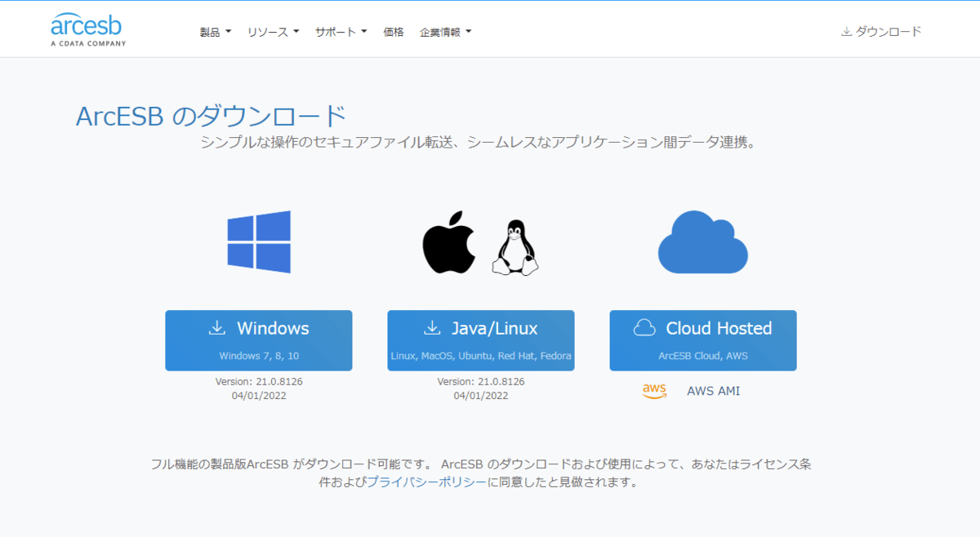Image resolution: width=980 pixels, height=537 pixels.
Task: Expand the 企業情報 dropdown menu
Action: (x=445, y=32)
